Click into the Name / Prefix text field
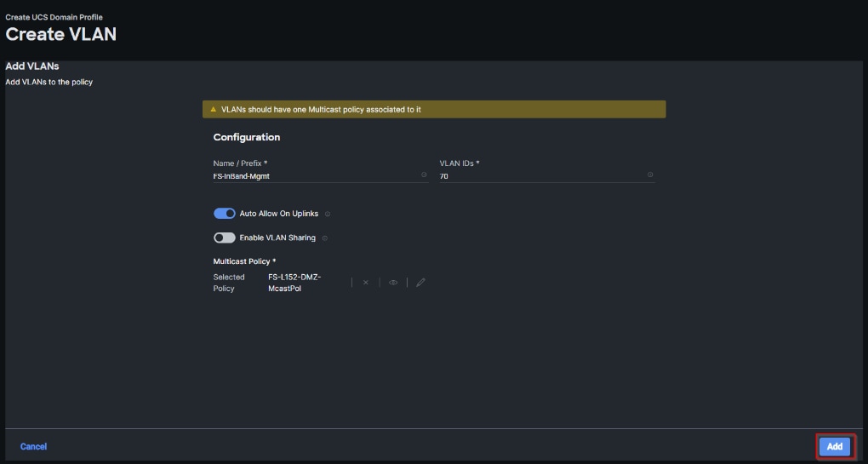868x464 pixels. coord(315,175)
